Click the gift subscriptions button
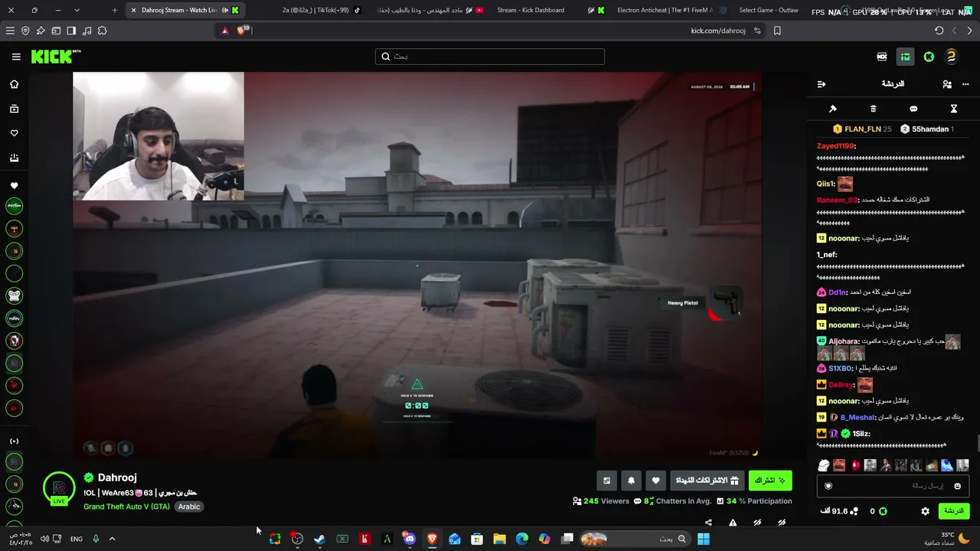 point(708,481)
